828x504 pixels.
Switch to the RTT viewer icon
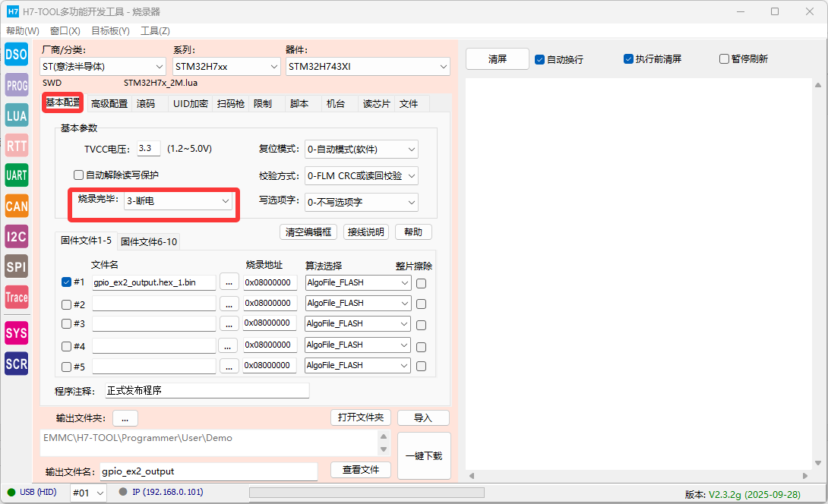[x=16, y=146]
